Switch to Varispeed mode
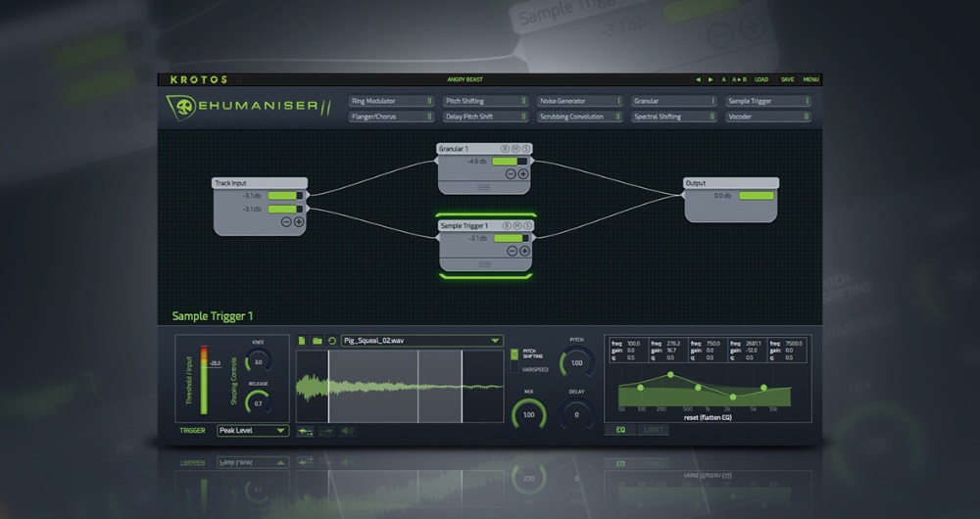This screenshot has height=519, width=980. [x=514, y=368]
